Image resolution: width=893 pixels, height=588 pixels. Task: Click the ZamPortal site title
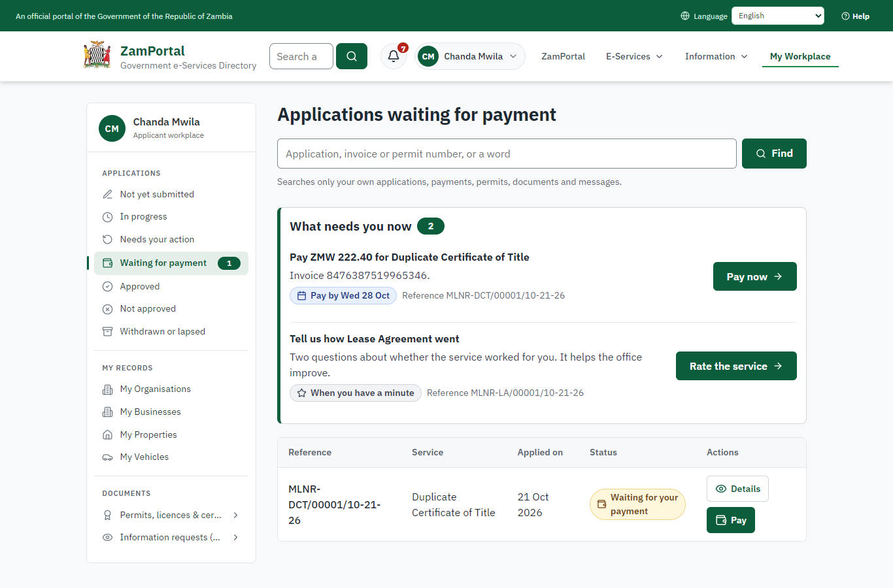click(x=152, y=51)
